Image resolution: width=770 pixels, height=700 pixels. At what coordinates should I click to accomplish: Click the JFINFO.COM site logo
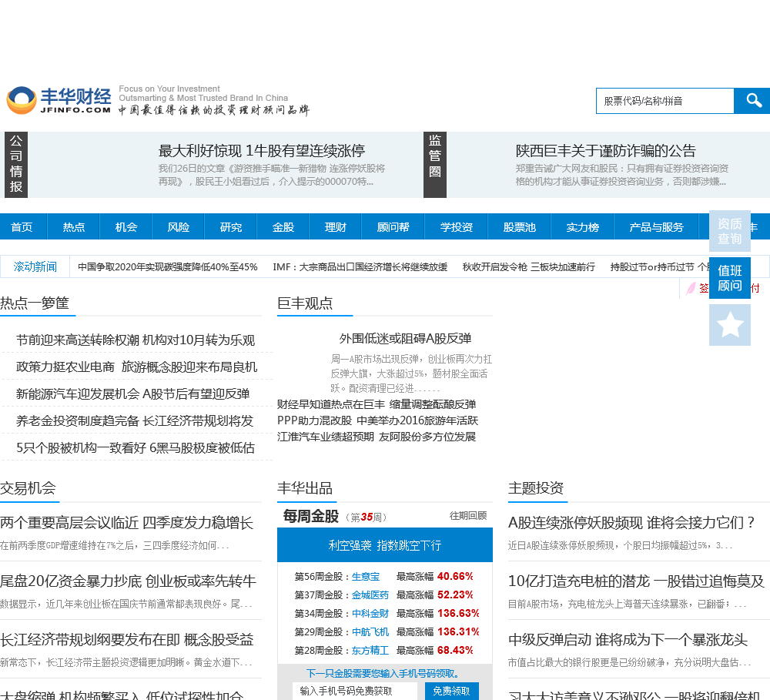click(59, 101)
